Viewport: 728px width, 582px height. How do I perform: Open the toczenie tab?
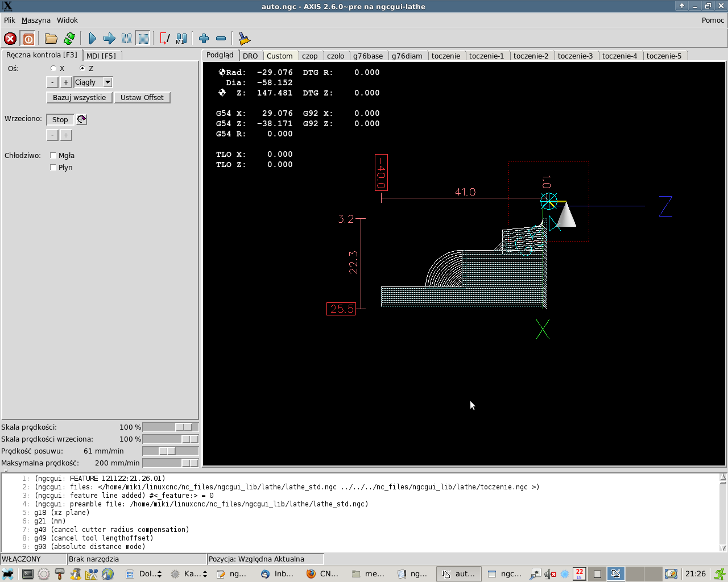point(446,56)
